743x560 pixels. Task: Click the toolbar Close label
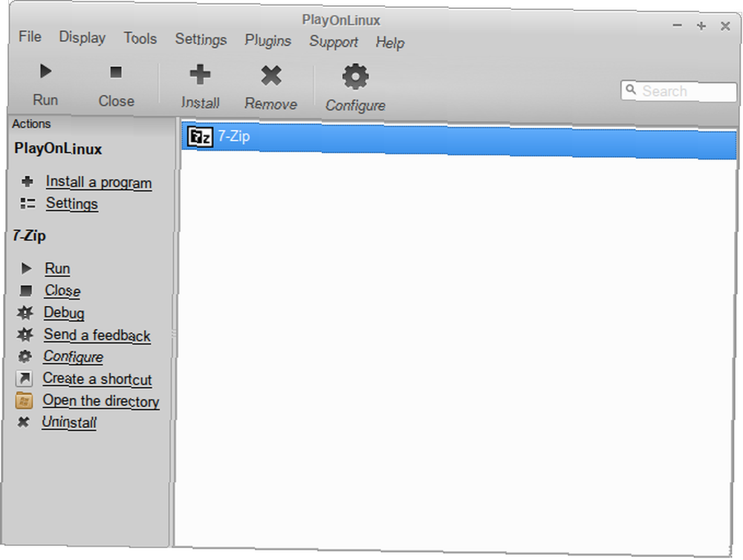click(x=116, y=101)
